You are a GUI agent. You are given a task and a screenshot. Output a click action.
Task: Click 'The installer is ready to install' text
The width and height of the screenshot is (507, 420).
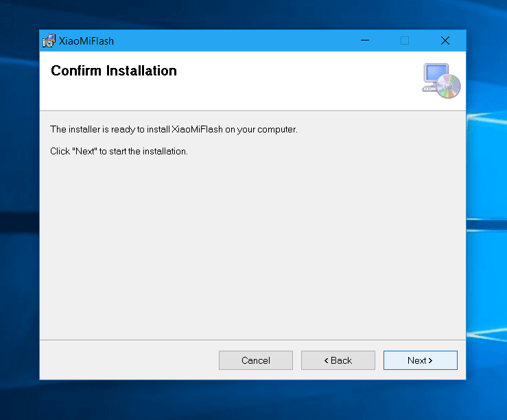pos(174,129)
